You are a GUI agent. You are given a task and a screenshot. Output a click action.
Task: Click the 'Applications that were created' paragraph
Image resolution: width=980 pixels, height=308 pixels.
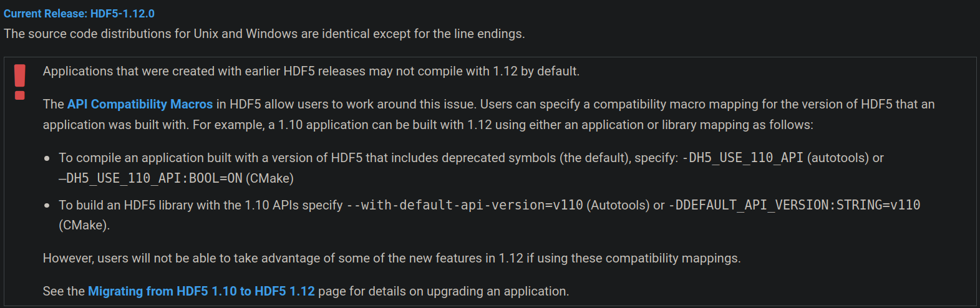click(x=311, y=71)
